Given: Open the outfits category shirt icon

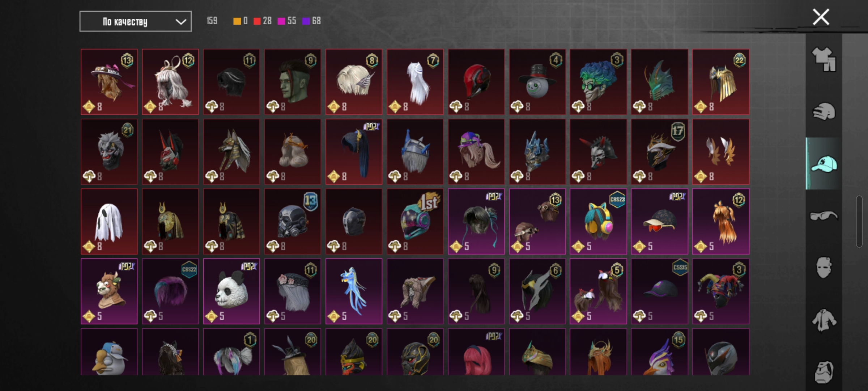Looking at the screenshot, I should [x=824, y=59].
